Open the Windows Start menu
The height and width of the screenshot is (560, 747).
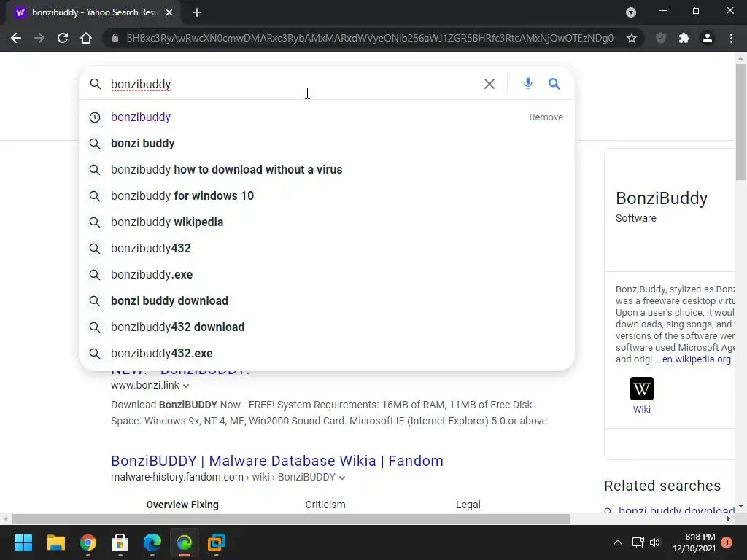pos(23,542)
